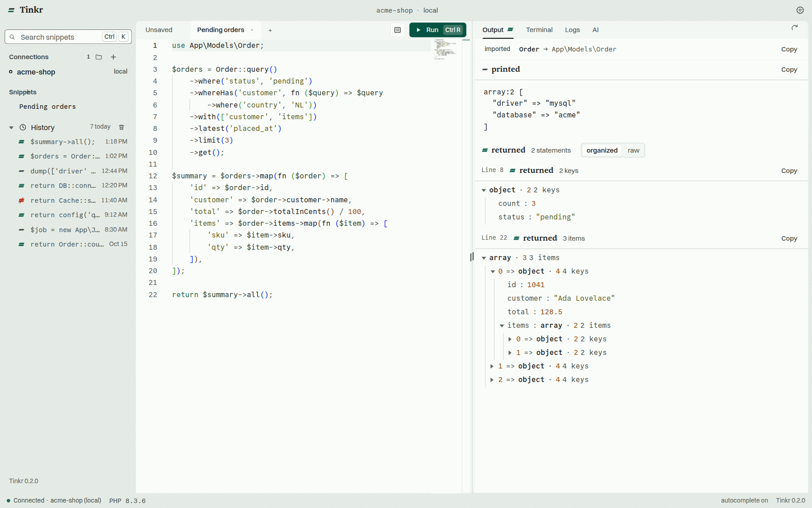Switch to the Unsaved editor tab

click(159, 30)
